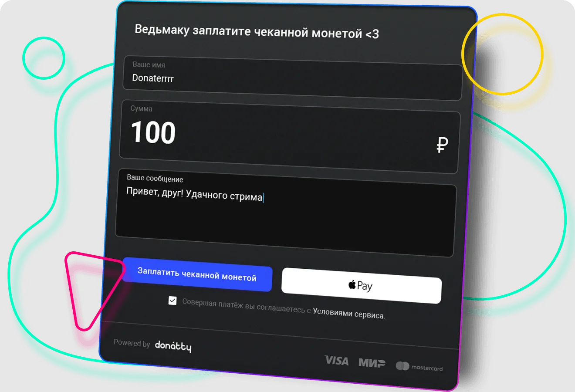This screenshot has width=575, height=392.
Task: Click the Apple logo in Pay button
Action: point(352,285)
